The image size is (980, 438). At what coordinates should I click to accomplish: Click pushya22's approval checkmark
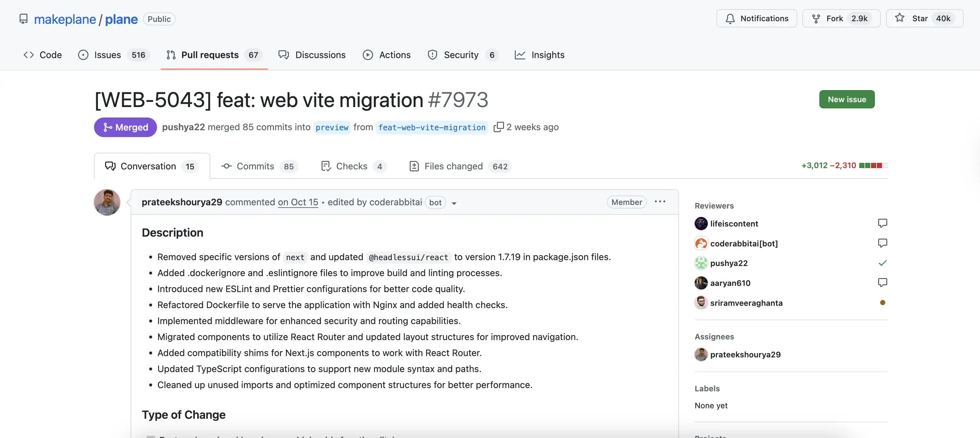click(x=884, y=263)
